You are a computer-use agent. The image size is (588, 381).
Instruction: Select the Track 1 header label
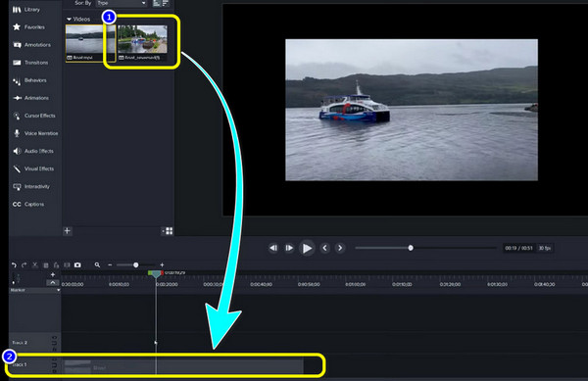tap(20, 364)
